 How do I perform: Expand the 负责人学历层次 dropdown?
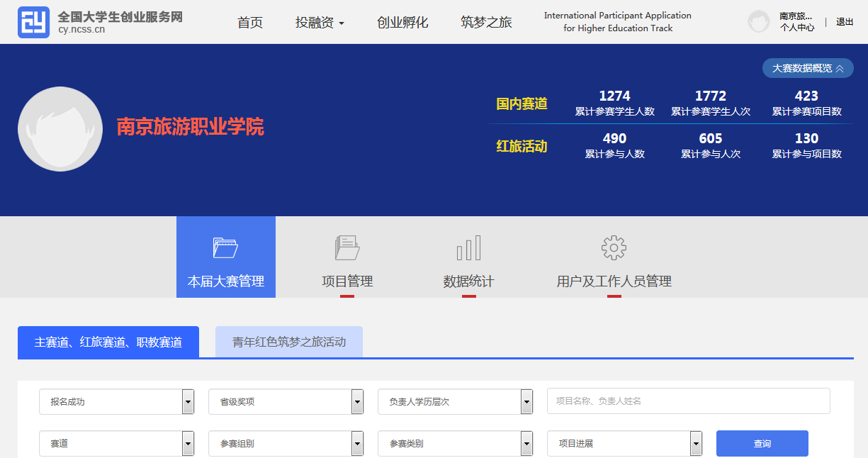(455, 402)
